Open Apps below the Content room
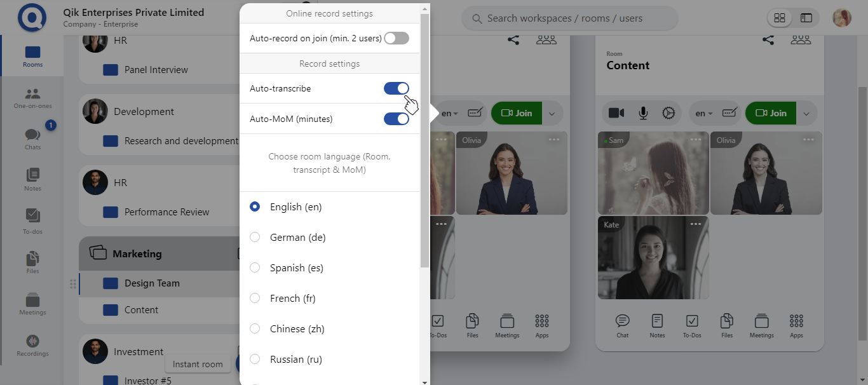This screenshot has height=385, width=868. pos(796,325)
